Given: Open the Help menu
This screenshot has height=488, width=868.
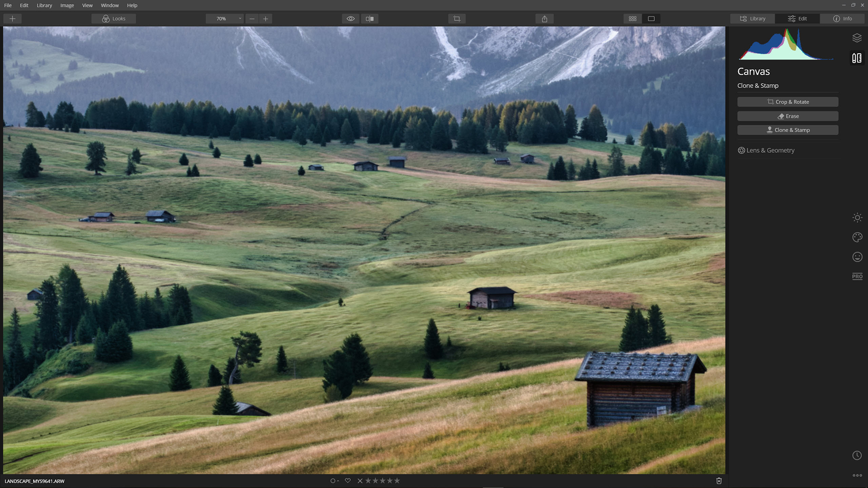Looking at the screenshot, I should click(x=132, y=5).
